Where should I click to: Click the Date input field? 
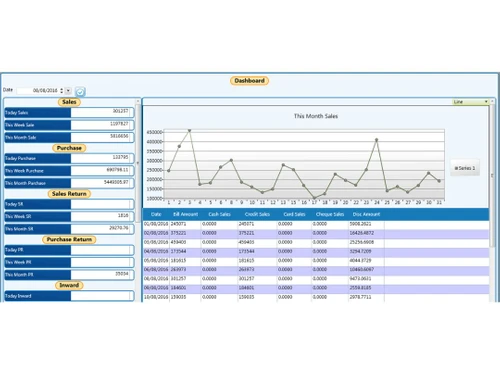coord(38,90)
